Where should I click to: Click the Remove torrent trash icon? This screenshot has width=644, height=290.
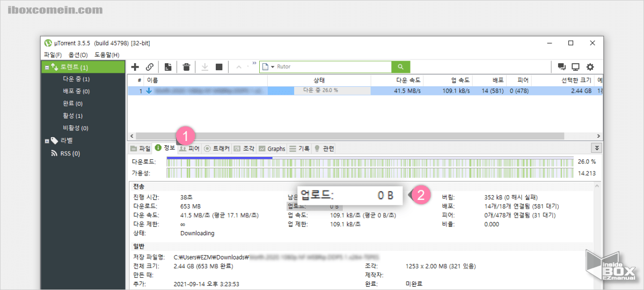[x=186, y=67]
